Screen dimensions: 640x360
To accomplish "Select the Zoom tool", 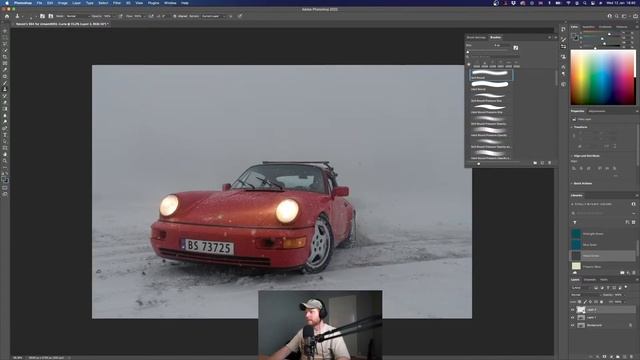I will tap(5, 161).
